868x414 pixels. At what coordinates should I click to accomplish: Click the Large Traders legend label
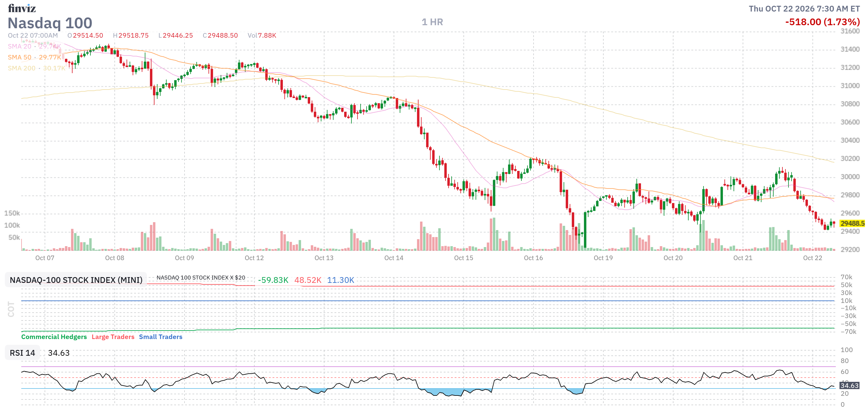[113, 337]
